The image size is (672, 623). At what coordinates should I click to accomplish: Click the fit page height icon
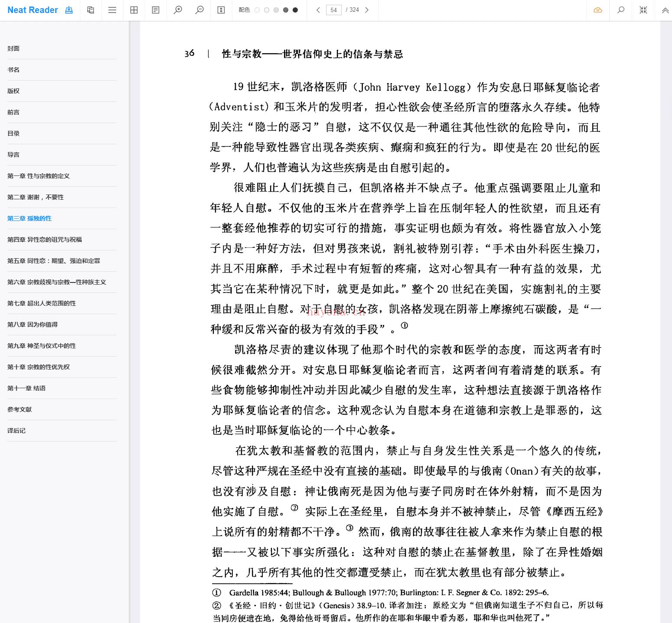tap(221, 10)
